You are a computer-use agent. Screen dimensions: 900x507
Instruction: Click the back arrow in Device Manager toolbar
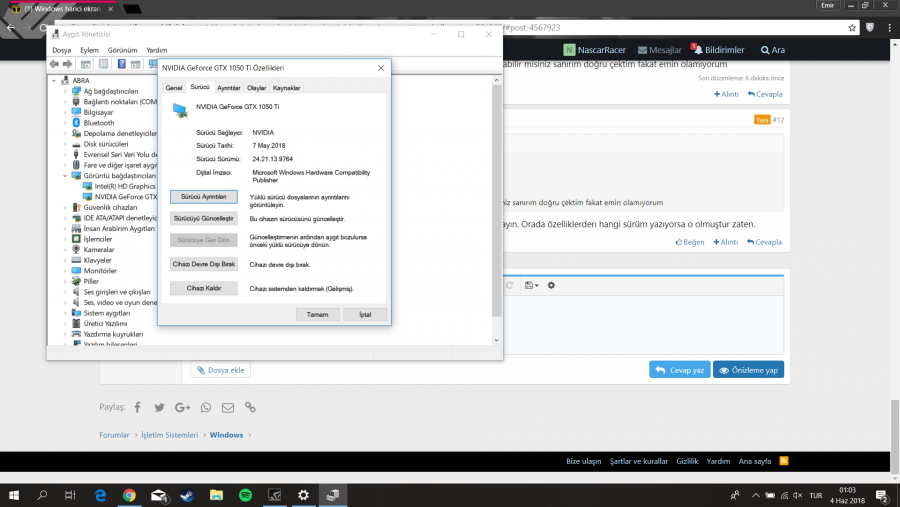(x=54, y=64)
